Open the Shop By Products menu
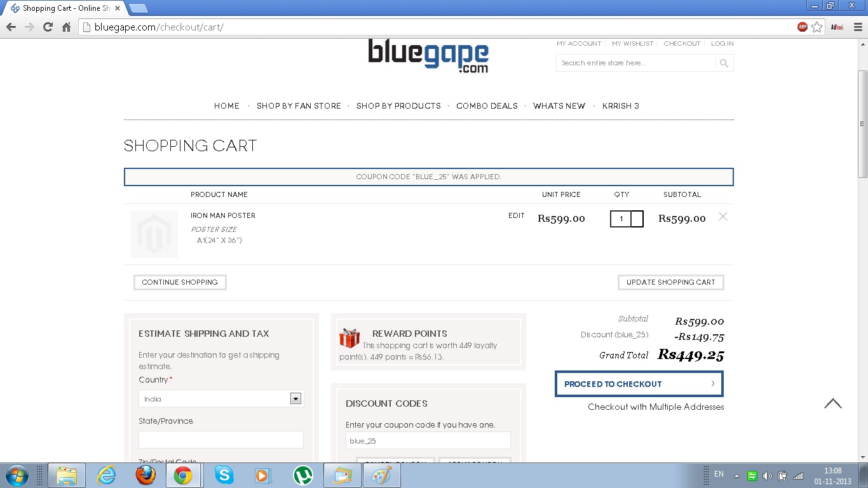The width and height of the screenshot is (868, 488). tap(398, 106)
